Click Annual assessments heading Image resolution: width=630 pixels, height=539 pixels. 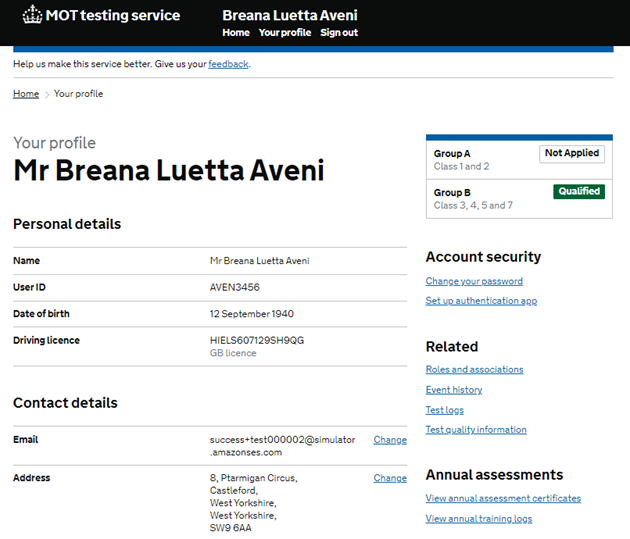pyautogui.click(x=494, y=475)
